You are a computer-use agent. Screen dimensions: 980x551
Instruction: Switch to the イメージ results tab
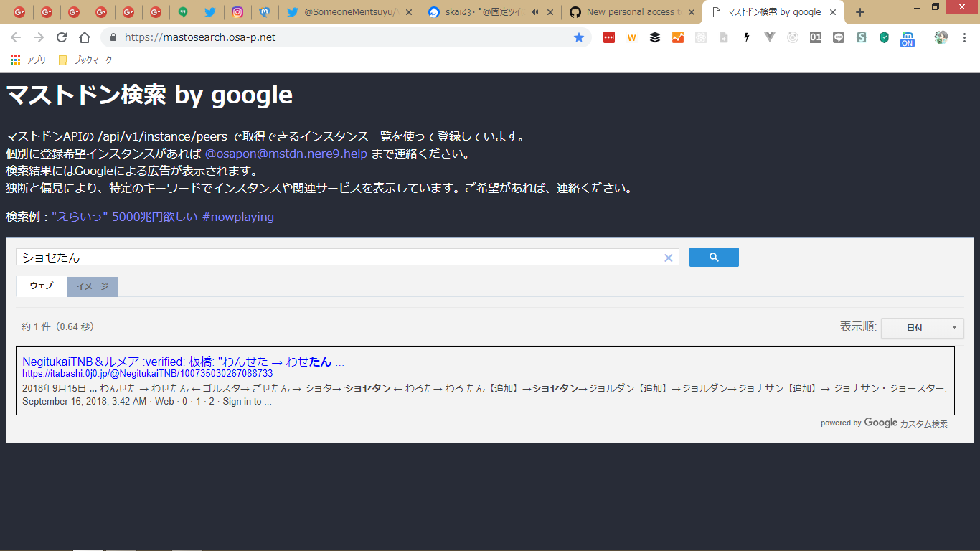(x=93, y=286)
